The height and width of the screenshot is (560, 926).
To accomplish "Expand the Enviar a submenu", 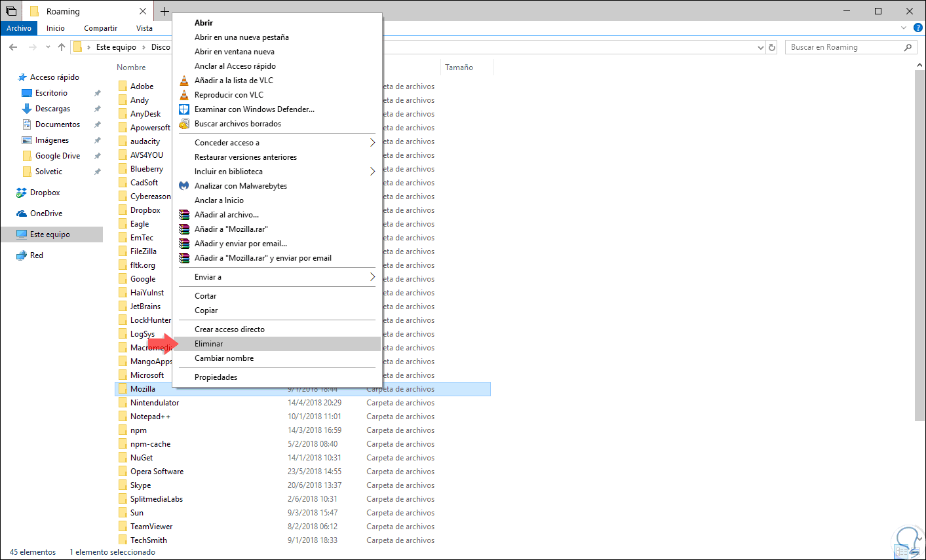I will coord(372,277).
